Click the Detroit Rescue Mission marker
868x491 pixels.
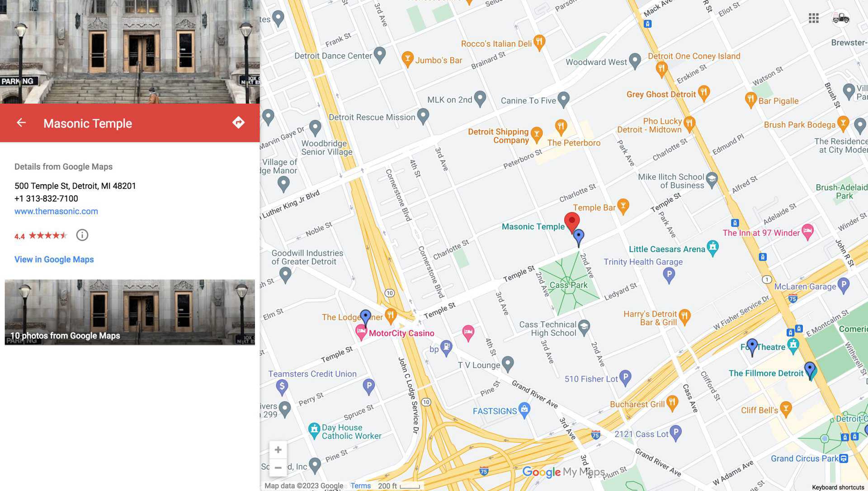pos(423,116)
